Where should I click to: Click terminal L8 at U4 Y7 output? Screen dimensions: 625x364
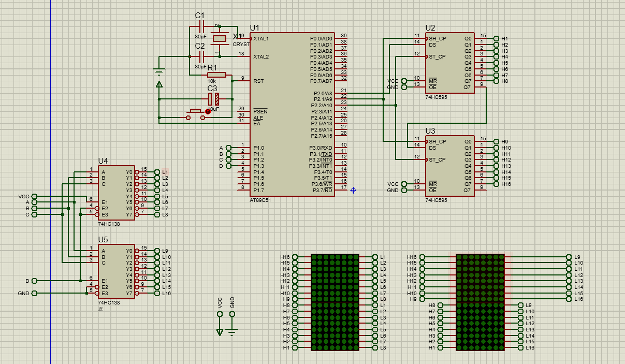[x=157, y=214]
